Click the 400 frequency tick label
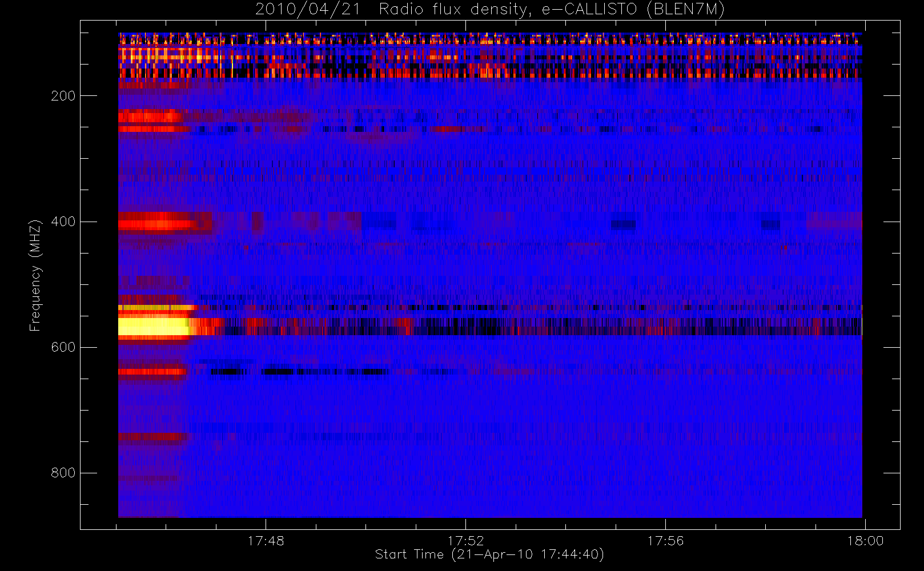 click(63, 222)
